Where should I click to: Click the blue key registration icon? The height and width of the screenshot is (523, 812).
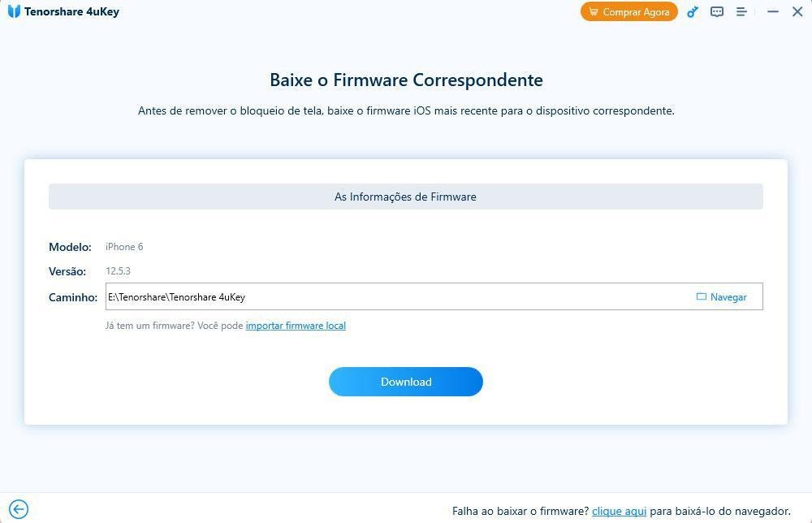click(693, 12)
